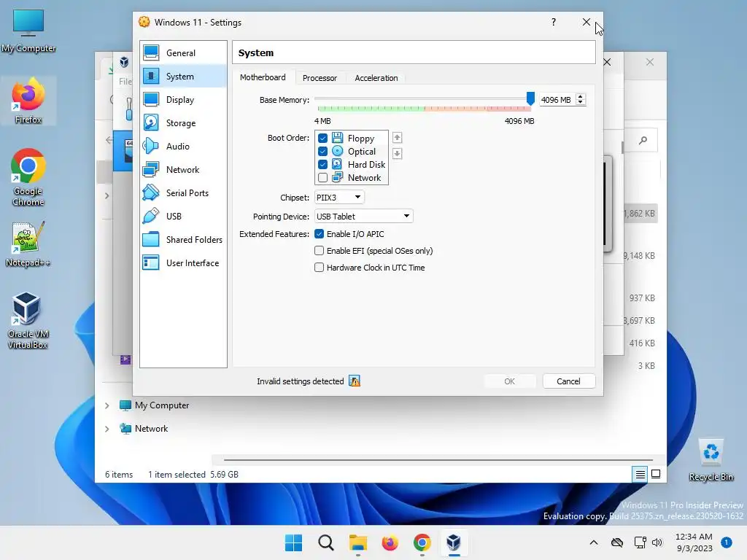
Task: Open Chrome from the taskbar
Action: pos(422,542)
